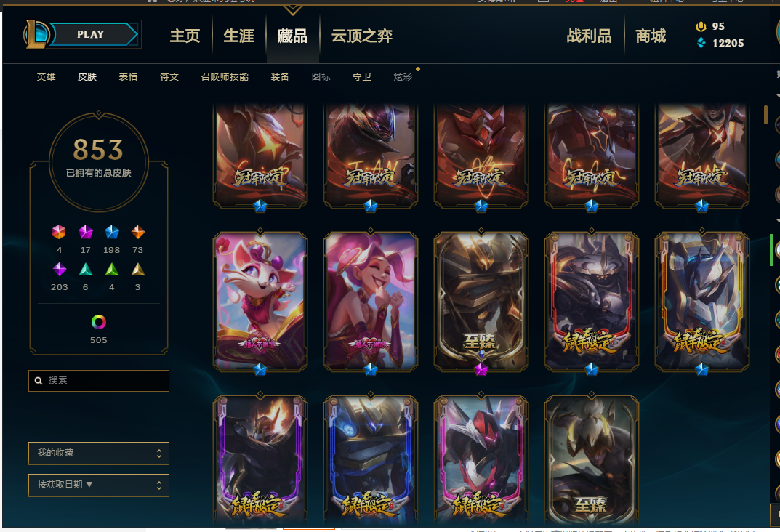Viewport: 780px width, 532px height.
Task: Expand the top chevron arrow above 藏品
Action: click(292, 9)
